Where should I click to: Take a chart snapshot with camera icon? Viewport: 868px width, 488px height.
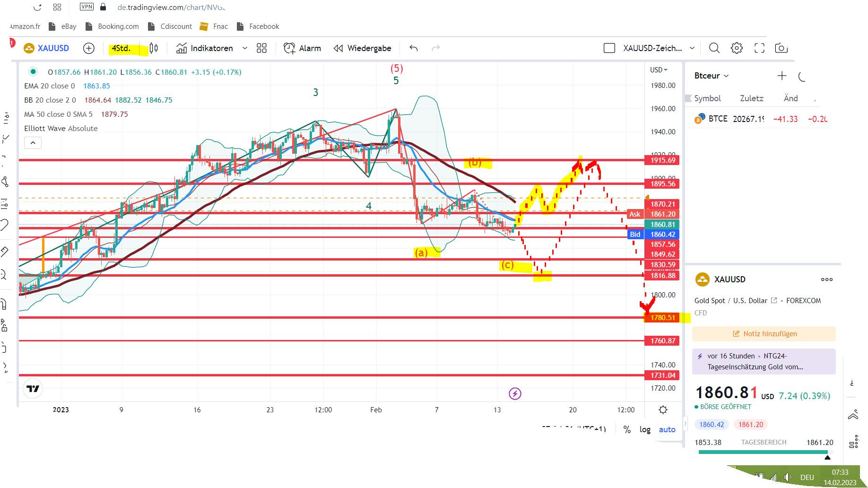point(781,48)
